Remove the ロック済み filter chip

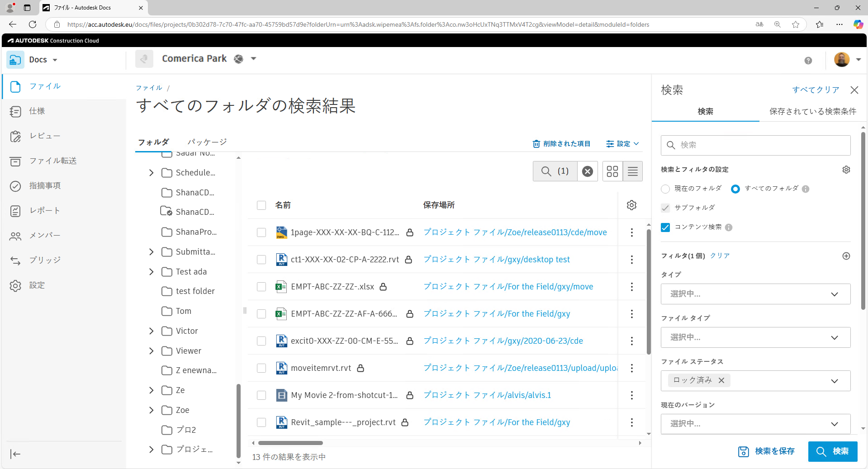pyautogui.click(x=721, y=380)
